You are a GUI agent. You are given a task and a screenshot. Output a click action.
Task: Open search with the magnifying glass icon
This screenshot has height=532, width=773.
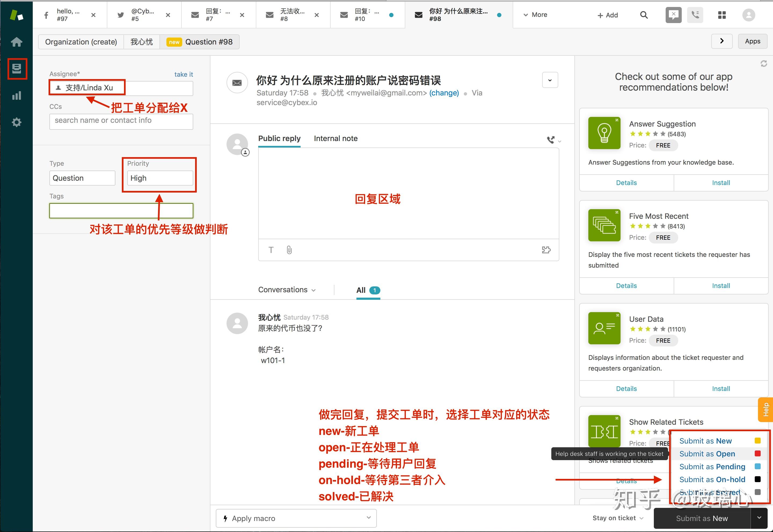pyautogui.click(x=644, y=15)
